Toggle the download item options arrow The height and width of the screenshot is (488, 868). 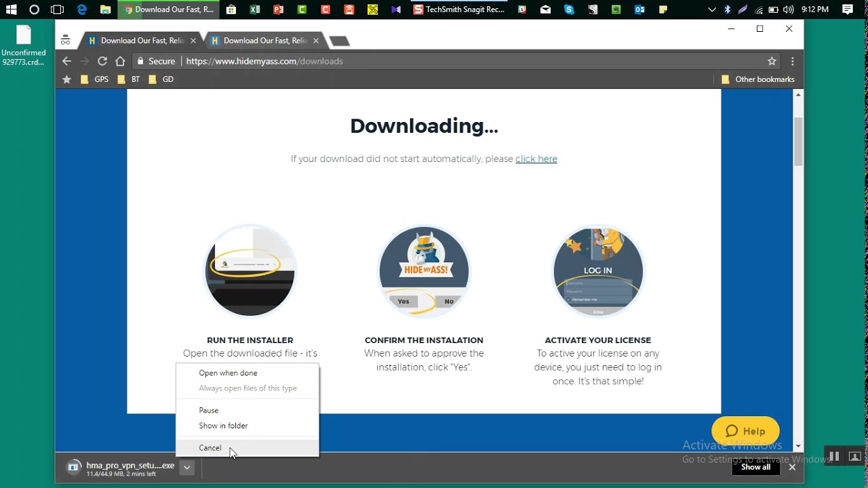[x=186, y=468]
